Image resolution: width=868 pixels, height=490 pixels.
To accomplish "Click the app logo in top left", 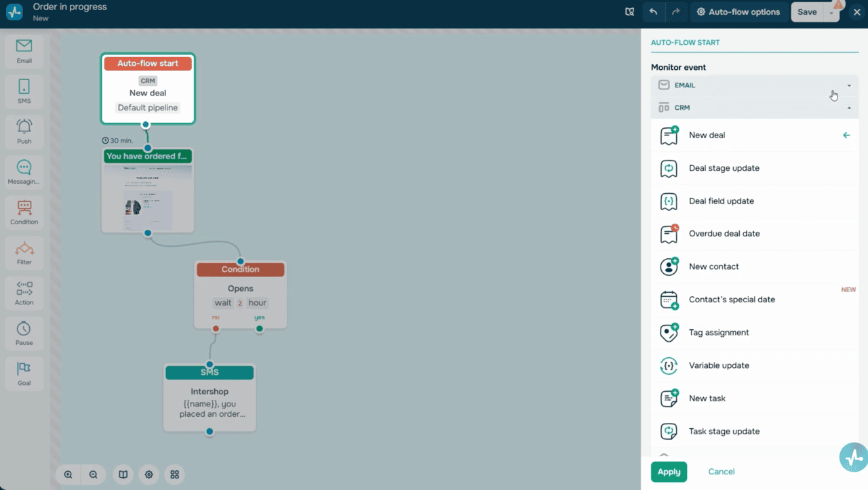I will point(14,12).
